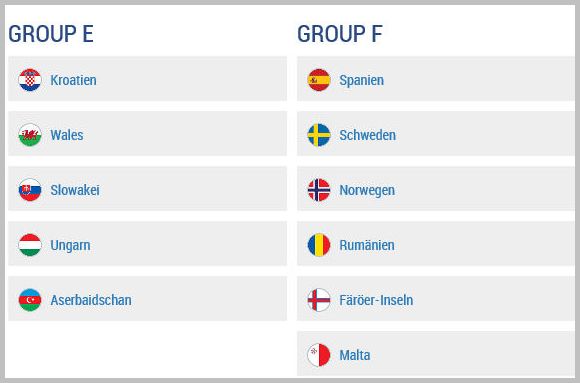Image resolution: width=580 pixels, height=383 pixels.
Task: Click the Group F heading
Action: click(340, 34)
